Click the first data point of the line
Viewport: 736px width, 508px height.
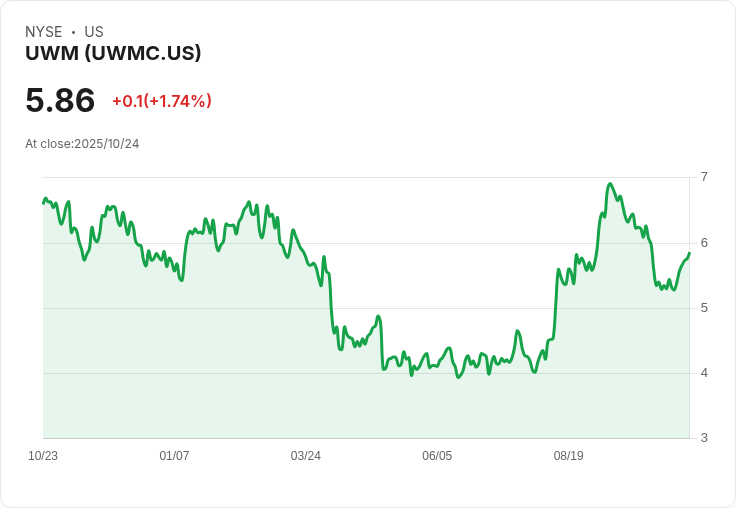43,203
